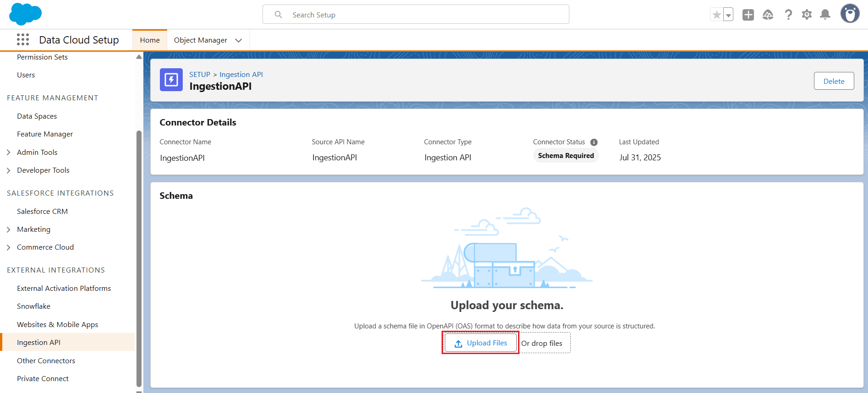This screenshot has width=868, height=393.
Task: Click the Upload Files button
Action: point(480,343)
